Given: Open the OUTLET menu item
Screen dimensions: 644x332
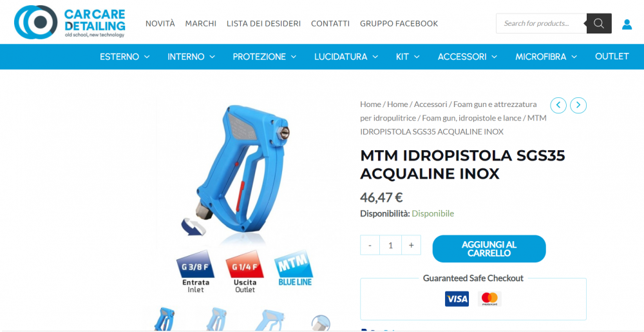Looking at the screenshot, I should click(612, 56).
